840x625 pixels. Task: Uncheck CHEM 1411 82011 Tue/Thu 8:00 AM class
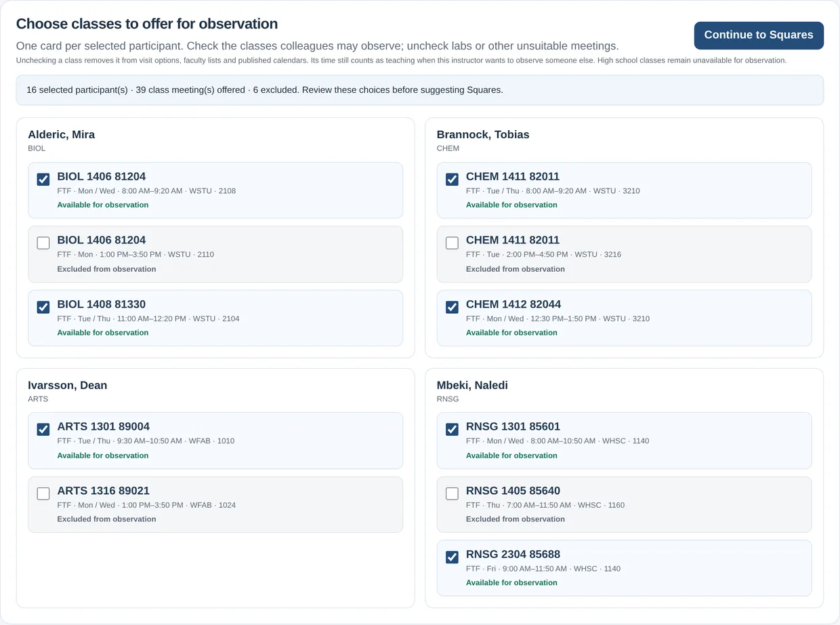(452, 179)
